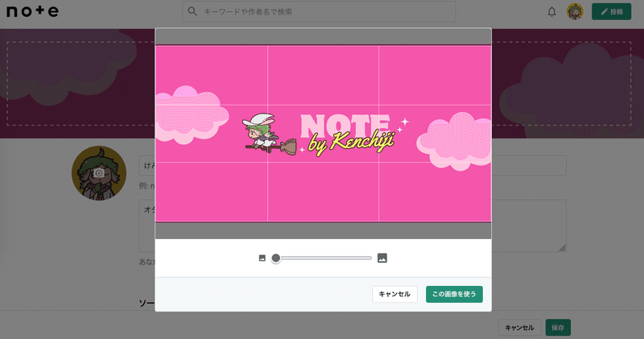
Task: Click the note logo in header
Action: pos(32,11)
